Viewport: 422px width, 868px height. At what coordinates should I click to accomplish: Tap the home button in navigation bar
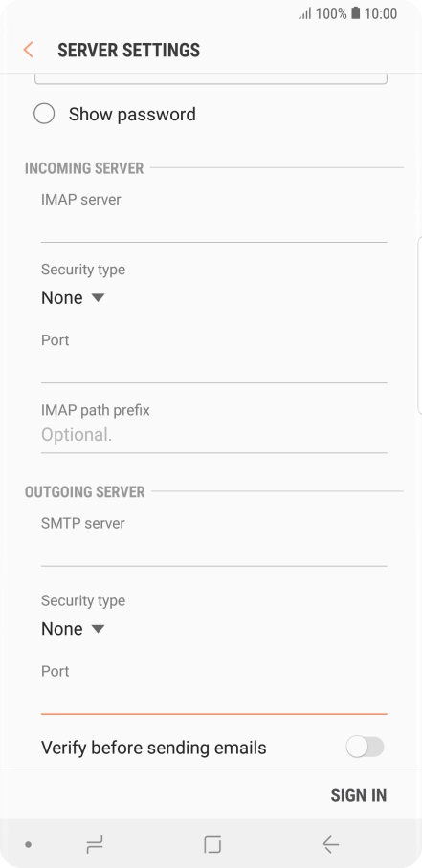click(212, 844)
